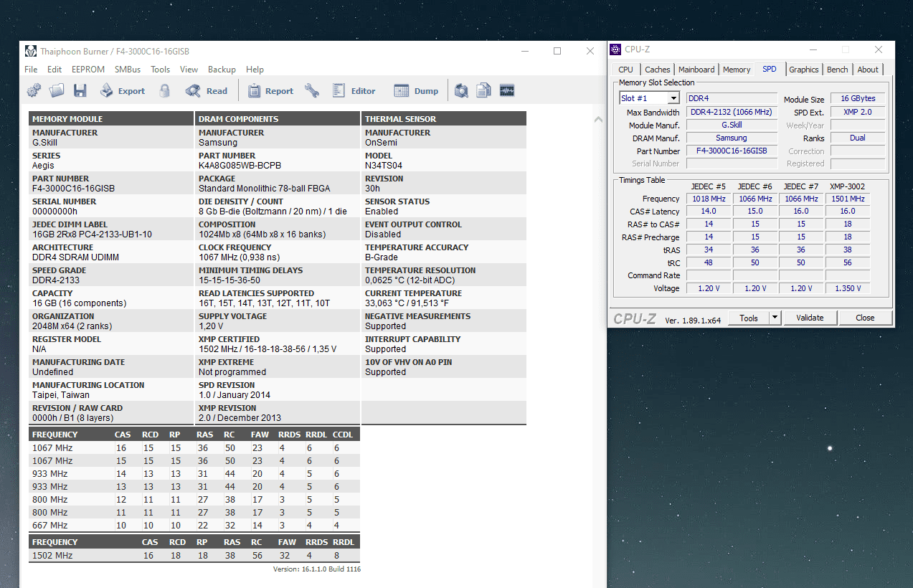
Task: Expand the Tools dropdown arrow in CPU-Z
Action: [775, 318]
